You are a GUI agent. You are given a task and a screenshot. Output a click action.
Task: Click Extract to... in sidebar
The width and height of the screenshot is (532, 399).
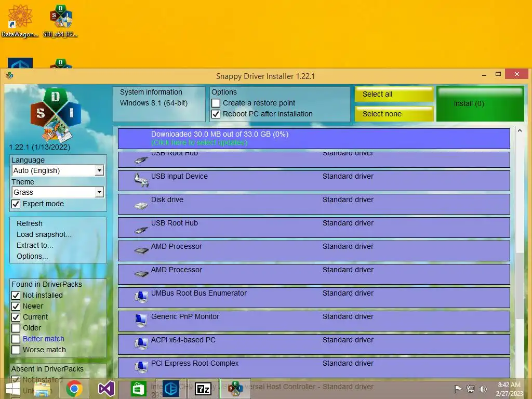coord(35,245)
